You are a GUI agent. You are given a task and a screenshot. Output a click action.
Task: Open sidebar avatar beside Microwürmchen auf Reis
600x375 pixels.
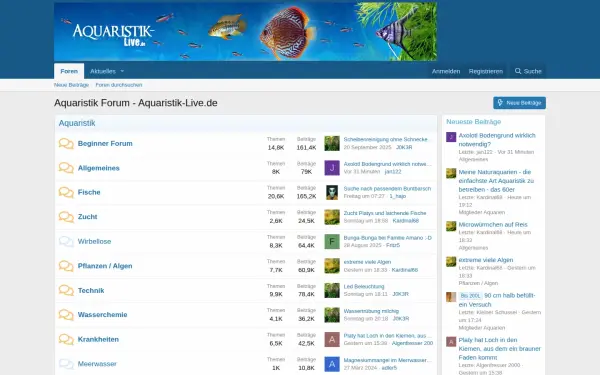[x=451, y=226]
